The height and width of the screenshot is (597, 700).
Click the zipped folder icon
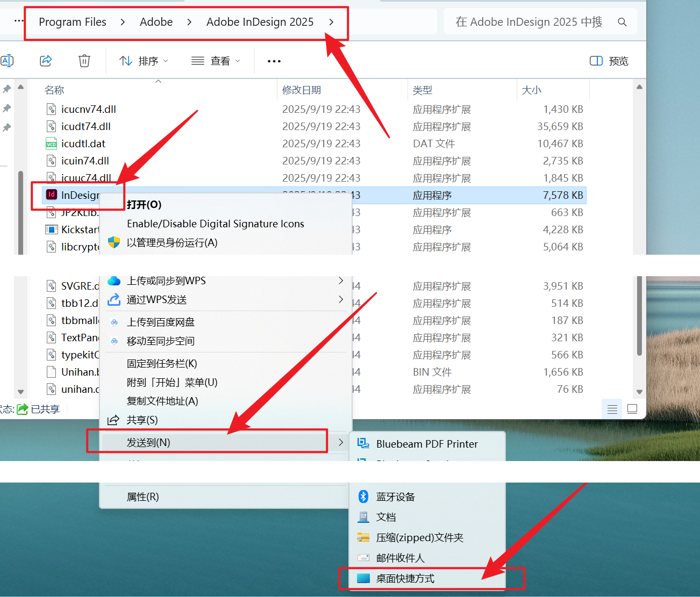(x=363, y=537)
